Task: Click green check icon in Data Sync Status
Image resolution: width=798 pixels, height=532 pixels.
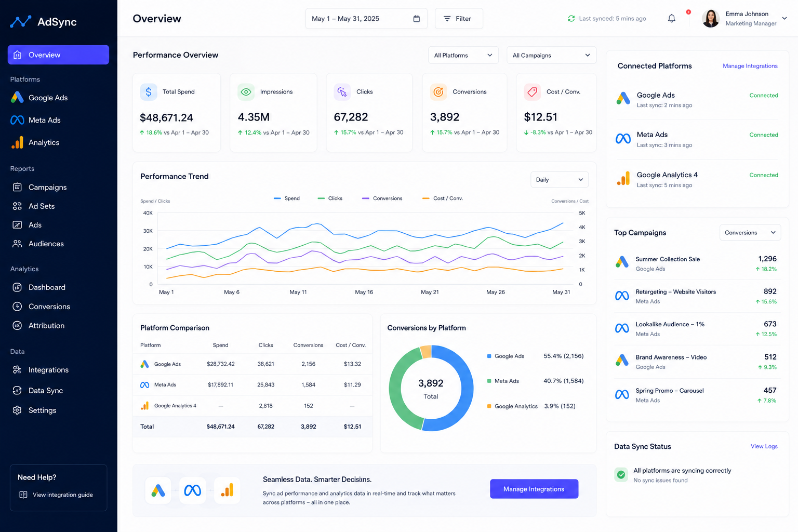Action: 621,474
